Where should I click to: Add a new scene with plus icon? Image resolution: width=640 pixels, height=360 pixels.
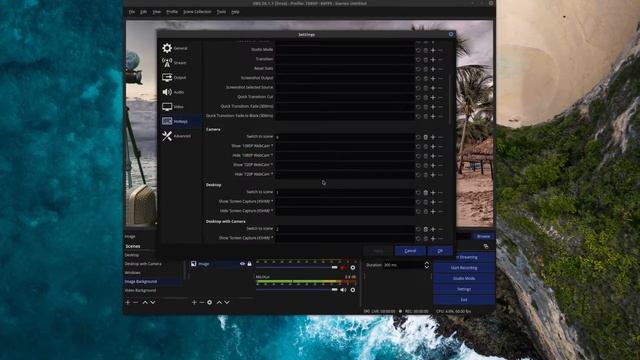pyautogui.click(x=128, y=302)
